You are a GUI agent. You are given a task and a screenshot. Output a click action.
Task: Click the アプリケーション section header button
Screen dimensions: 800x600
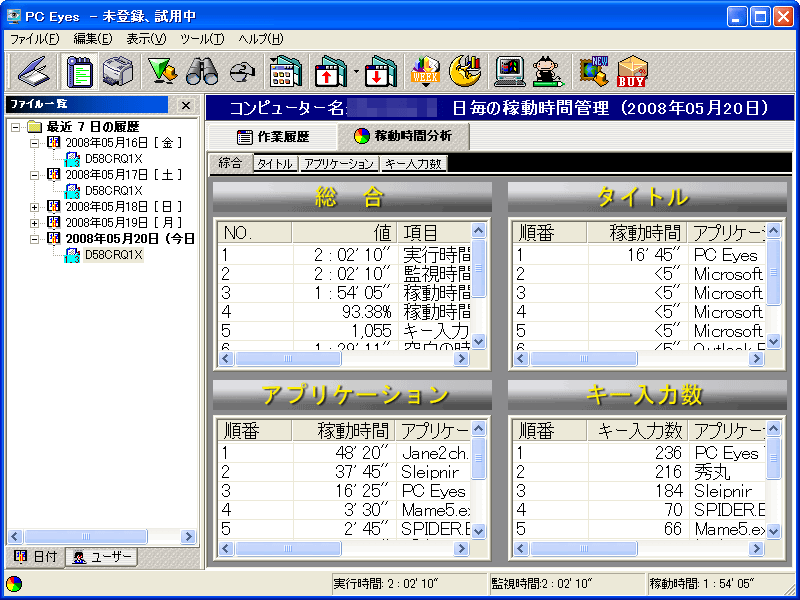352,394
